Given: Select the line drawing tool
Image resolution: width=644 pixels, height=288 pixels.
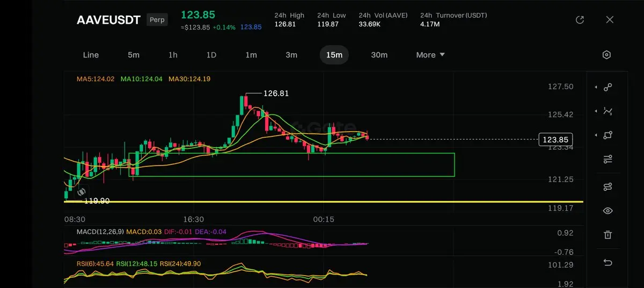Looking at the screenshot, I should pos(608,87).
